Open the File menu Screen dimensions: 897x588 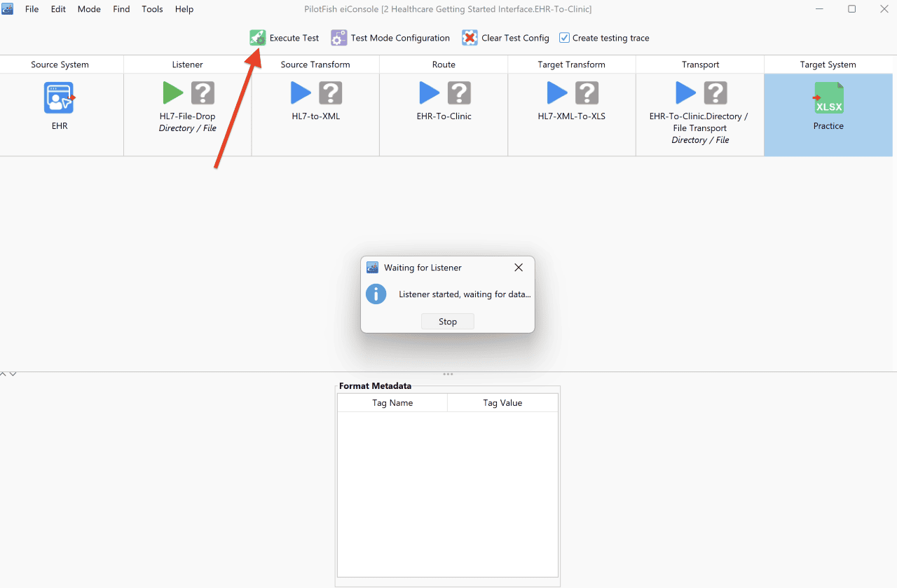click(x=32, y=9)
